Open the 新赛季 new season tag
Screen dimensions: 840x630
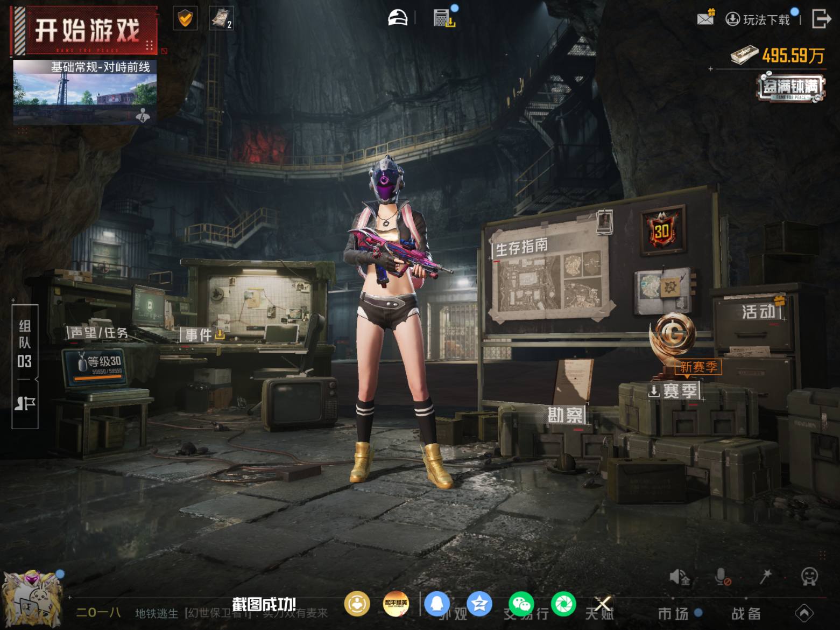tap(698, 367)
